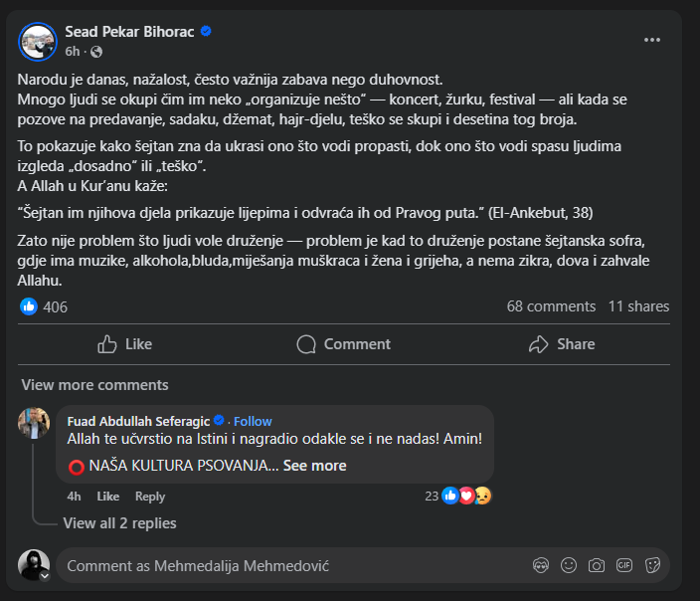Click the blue like reaction icon beside 406
Screen dimensions: 700x601
28,306
